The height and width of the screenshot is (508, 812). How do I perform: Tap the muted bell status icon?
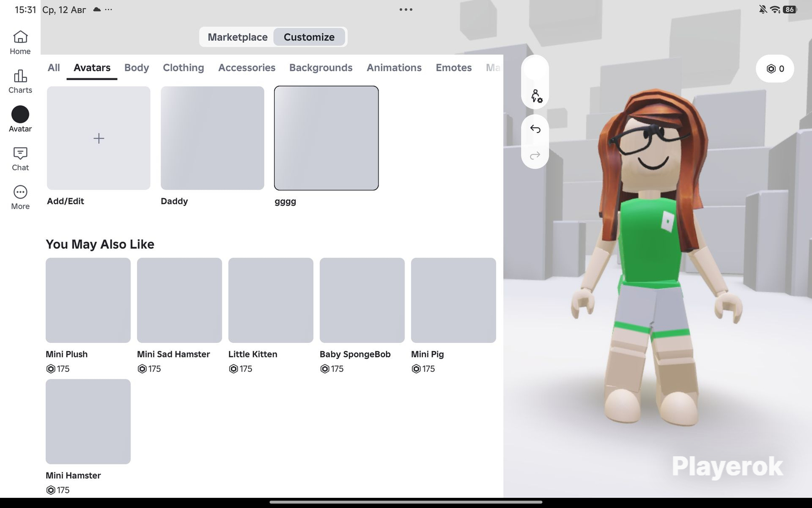click(x=763, y=10)
